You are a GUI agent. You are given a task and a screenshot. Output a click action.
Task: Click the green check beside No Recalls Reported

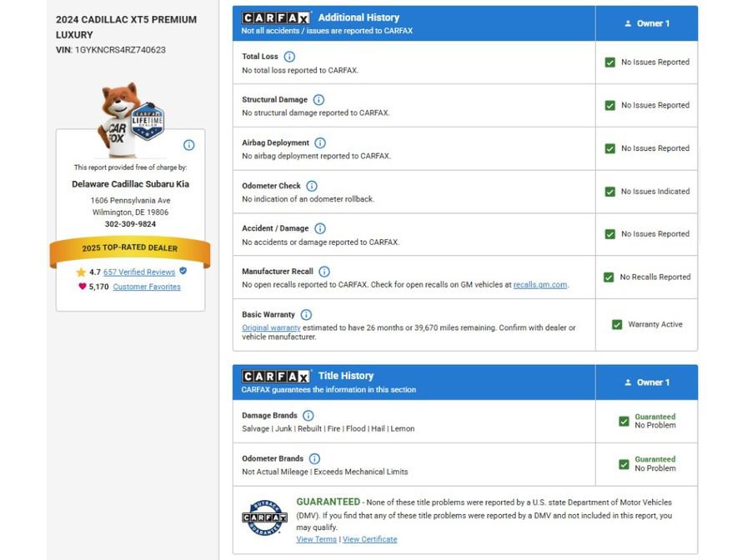tap(609, 277)
